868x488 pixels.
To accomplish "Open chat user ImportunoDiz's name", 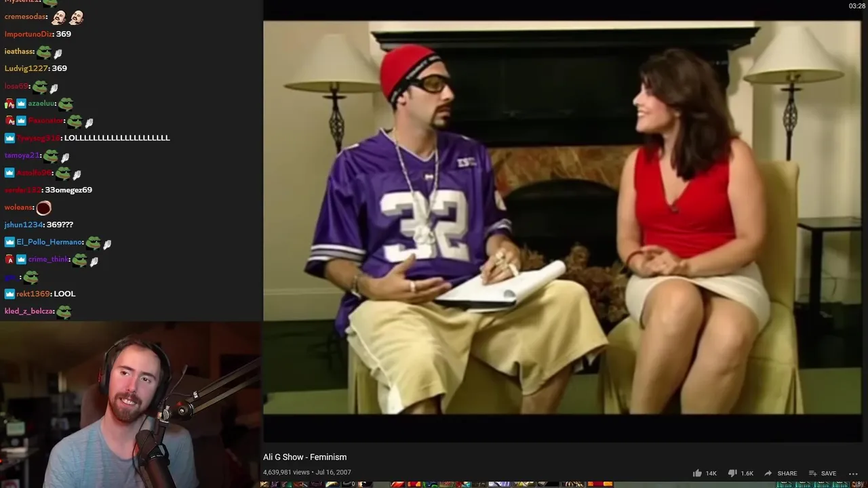I will (x=28, y=34).
